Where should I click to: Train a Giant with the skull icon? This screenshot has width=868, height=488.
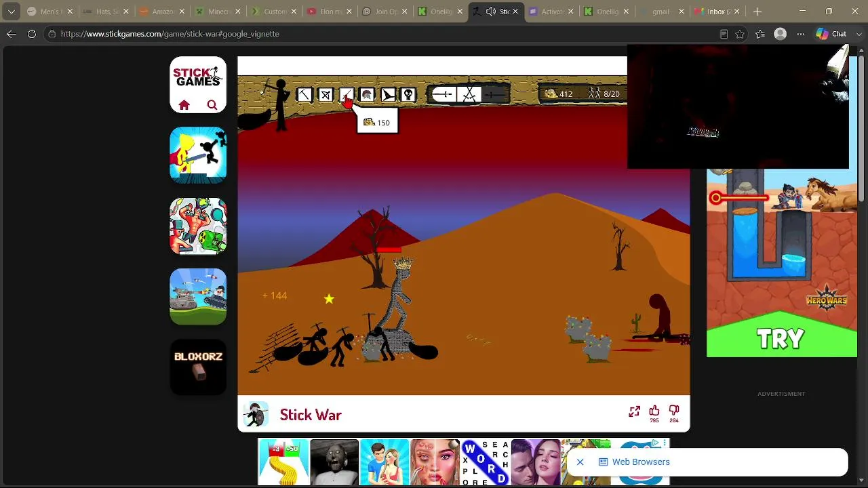coord(408,95)
